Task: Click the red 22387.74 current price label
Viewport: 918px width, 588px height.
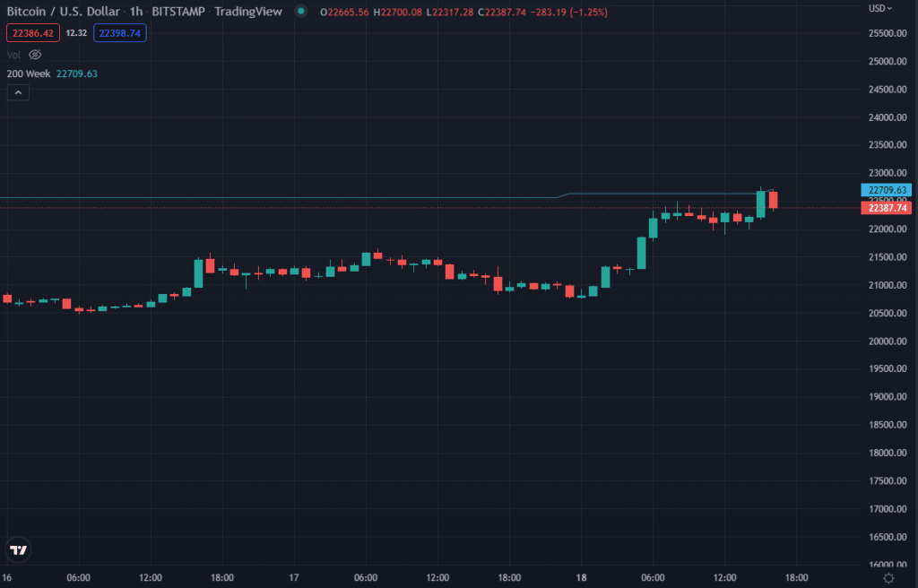Action: pos(885,208)
